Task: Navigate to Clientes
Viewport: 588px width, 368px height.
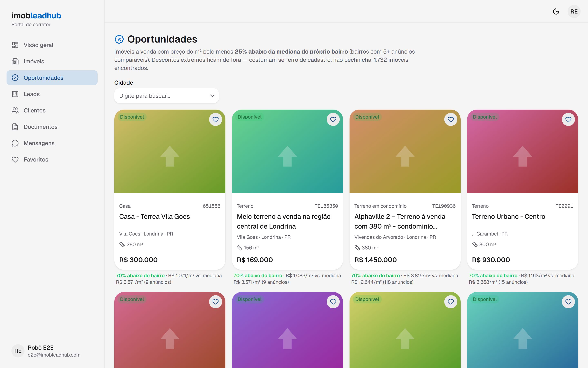Action: [x=52, y=110]
